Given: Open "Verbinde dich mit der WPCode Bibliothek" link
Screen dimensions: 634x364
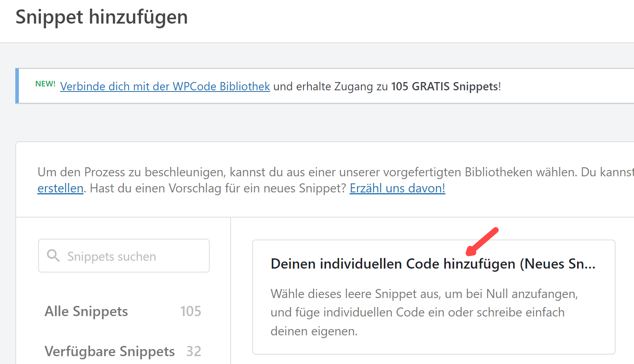Looking at the screenshot, I should (165, 86).
